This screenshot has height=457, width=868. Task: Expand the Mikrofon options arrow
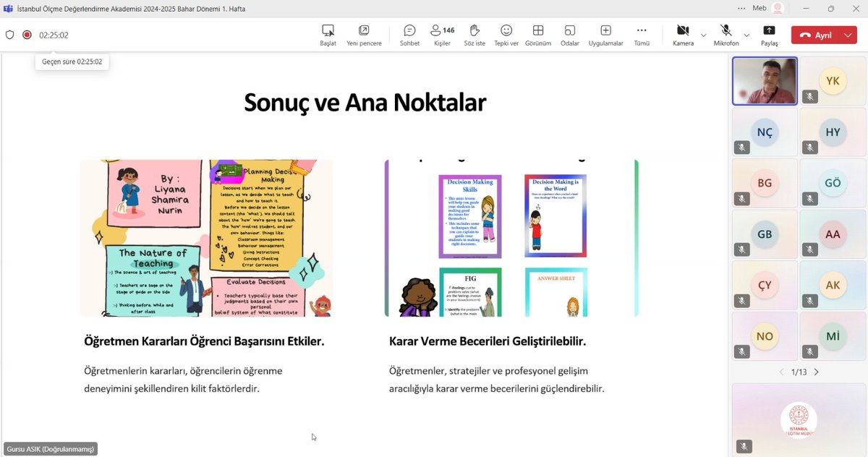coord(746,35)
